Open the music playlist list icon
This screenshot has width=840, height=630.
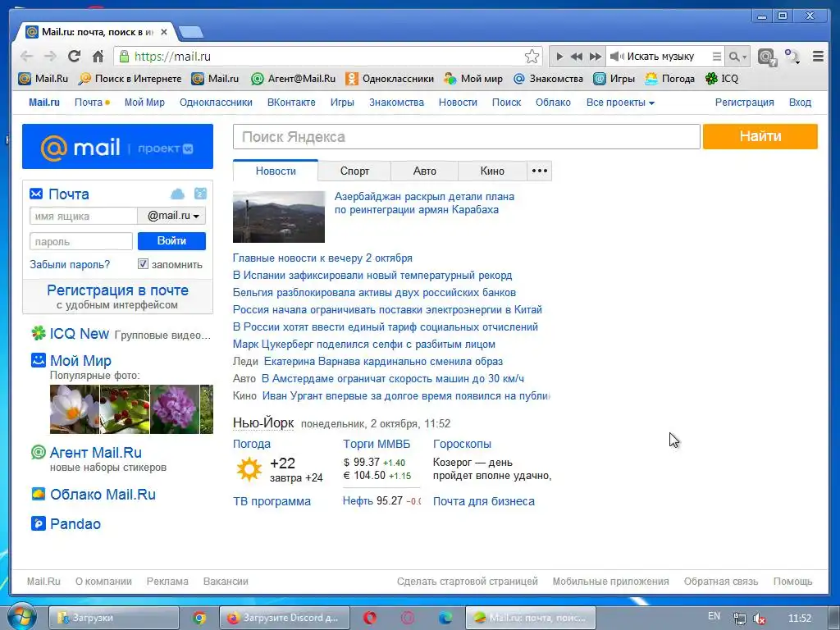tap(716, 57)
